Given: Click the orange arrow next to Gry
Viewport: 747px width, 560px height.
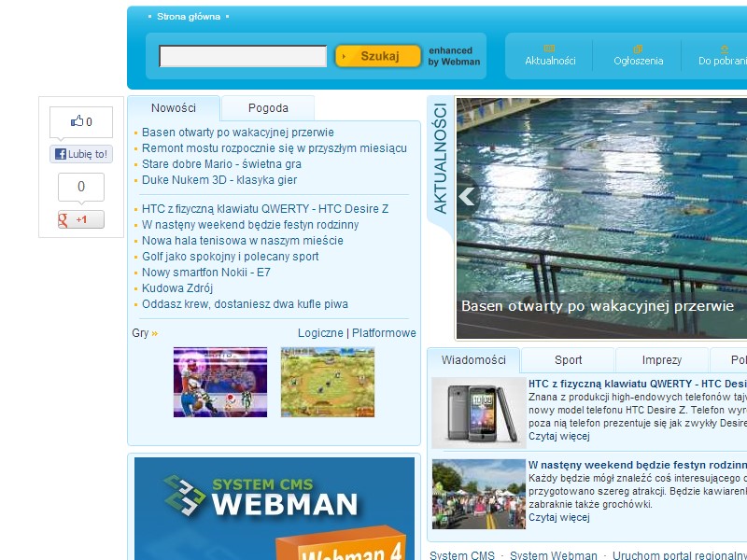Looking at the screenshot, I should point(155,333).
